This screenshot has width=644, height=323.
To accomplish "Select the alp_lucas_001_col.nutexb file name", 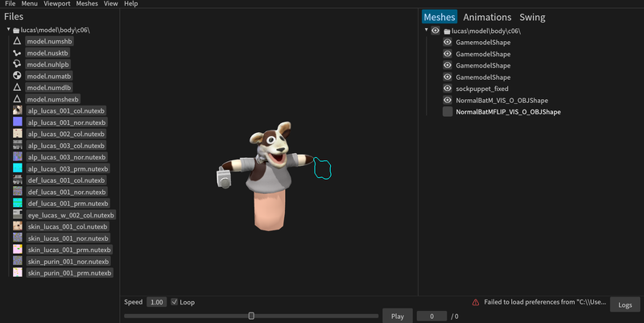I will pyautogui.click(x=66, y=110).
